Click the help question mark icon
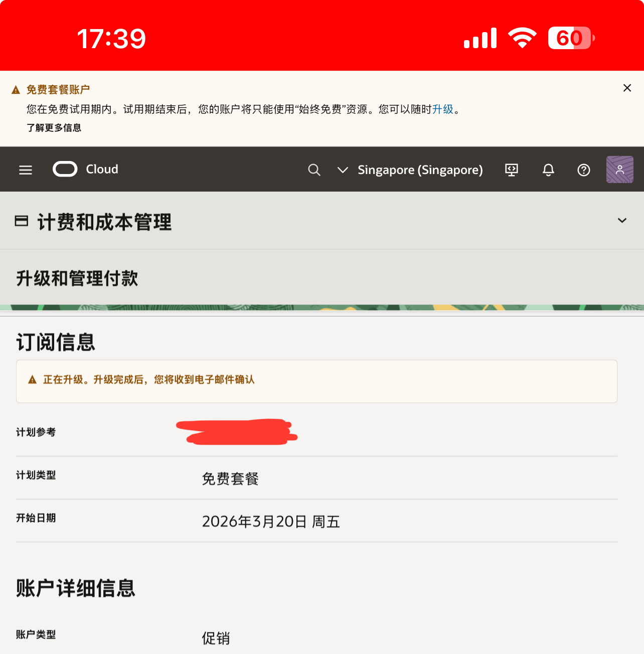The image size is (644, 654). point(583,170)
